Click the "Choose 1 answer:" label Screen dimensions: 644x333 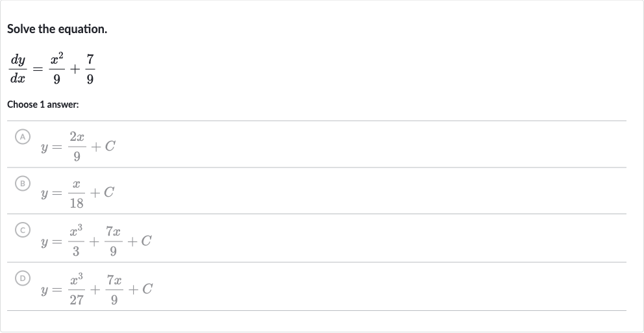(43, 105)
